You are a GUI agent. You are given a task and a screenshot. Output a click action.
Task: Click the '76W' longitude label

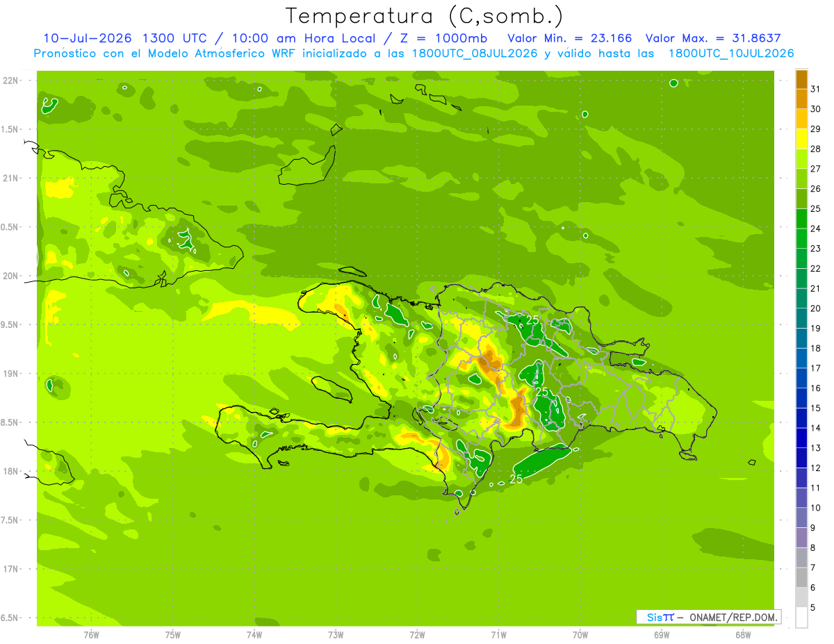[x=91, y=634]
